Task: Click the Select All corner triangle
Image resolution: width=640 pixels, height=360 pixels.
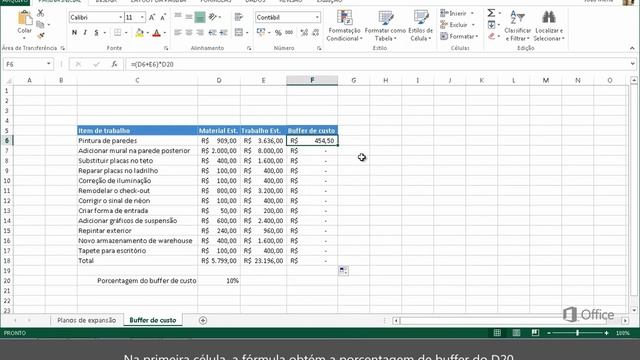Action: pyautogui.click(x=8, y=81)
